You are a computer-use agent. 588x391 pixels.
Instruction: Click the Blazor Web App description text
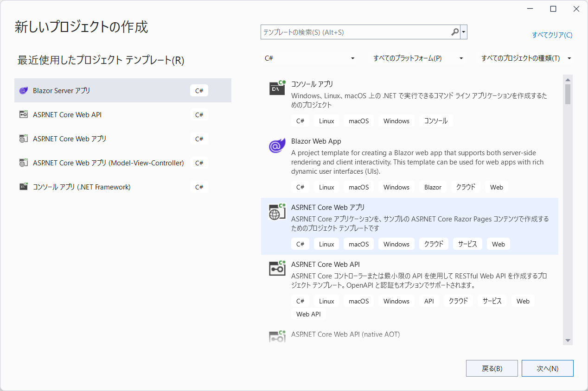click(417, 162)
